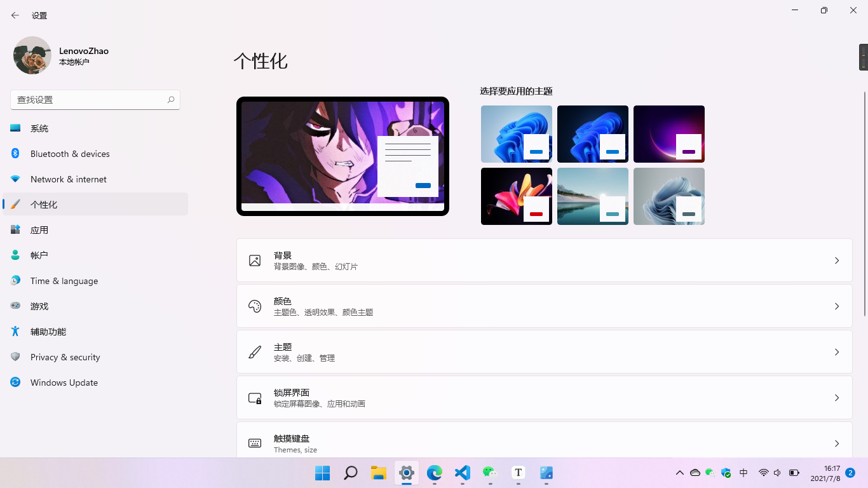Apply the light blue Windows bloom theme
868x488 pixels.
pos(517,134)
